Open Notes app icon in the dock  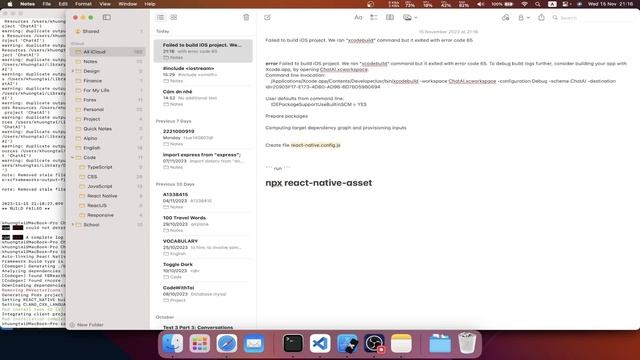[x=401, y=343]
